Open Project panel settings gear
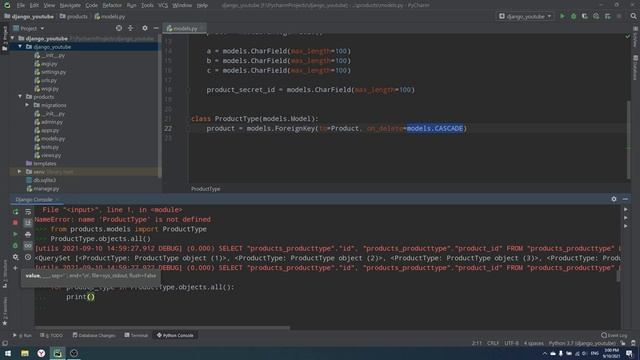Screen dimensions: 640x360 145,28
